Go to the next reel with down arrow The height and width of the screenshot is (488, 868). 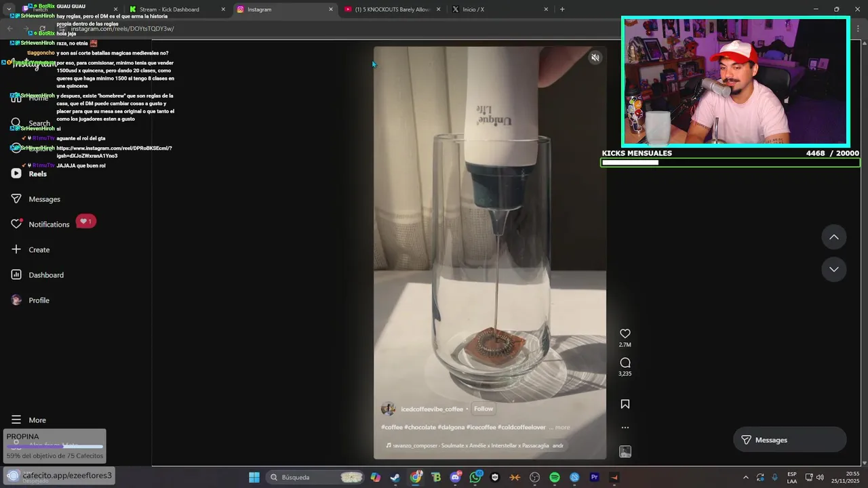[834, 269]
